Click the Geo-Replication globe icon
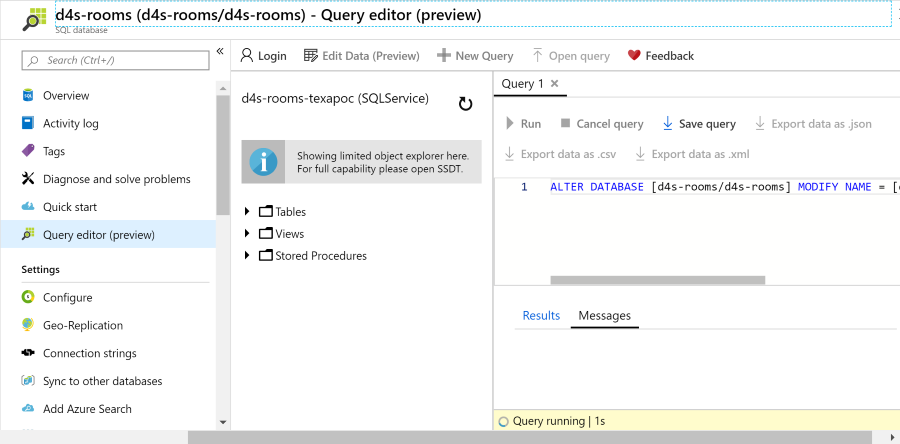 28,325
